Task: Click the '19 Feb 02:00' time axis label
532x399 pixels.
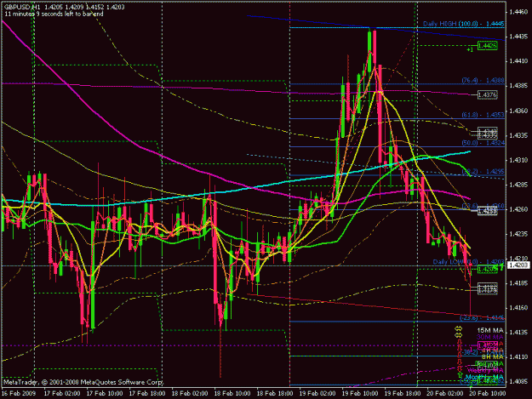Action: pyautogui.click(x=317, y=393)
